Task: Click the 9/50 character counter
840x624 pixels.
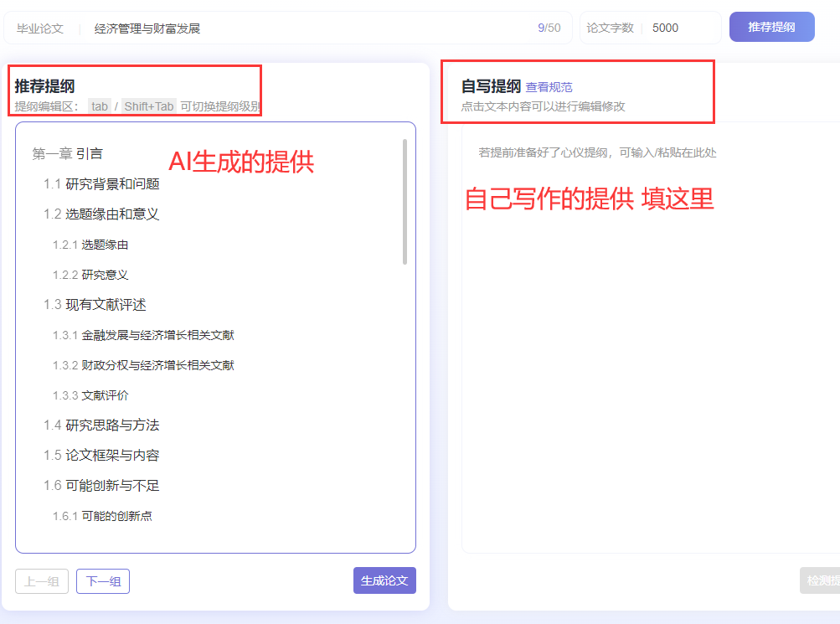Action: 549,28
